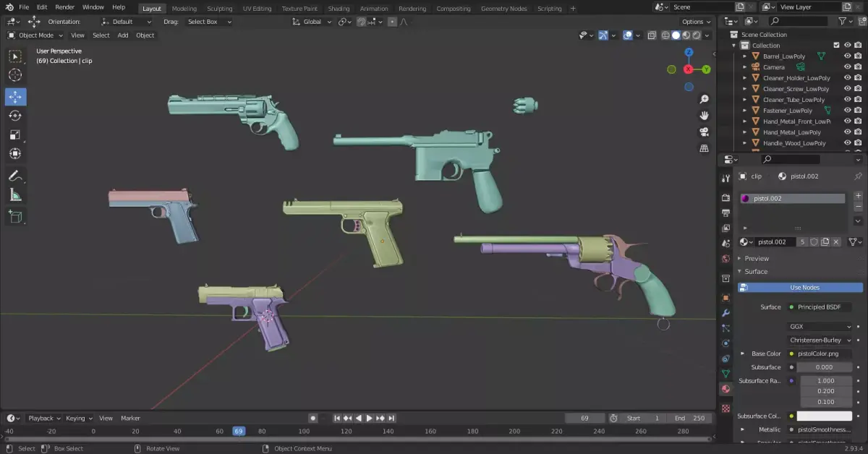Toggle viewport overlays button
868x454 pixels.
[628, 35]
